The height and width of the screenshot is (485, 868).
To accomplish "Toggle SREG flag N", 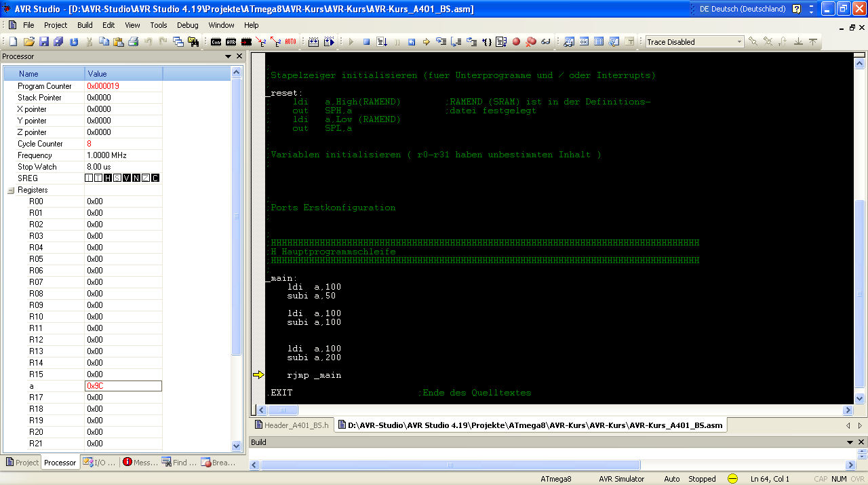I will 136,178.
